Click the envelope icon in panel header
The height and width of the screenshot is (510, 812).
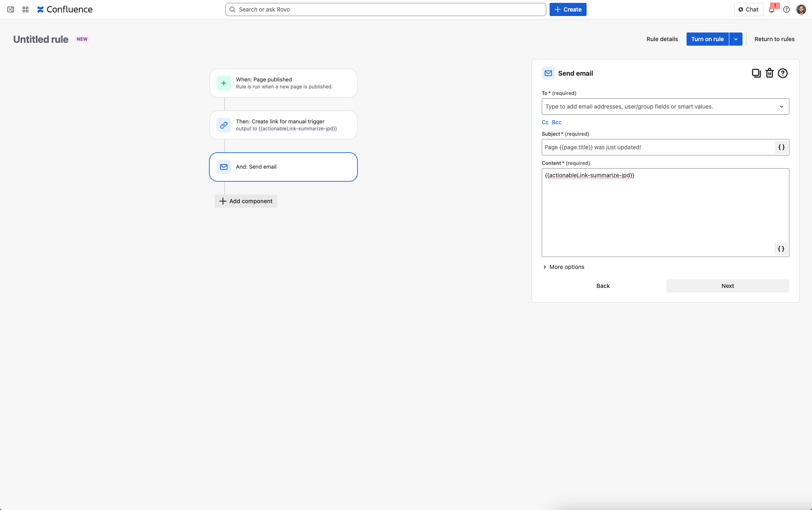click(x=548, y=73)
